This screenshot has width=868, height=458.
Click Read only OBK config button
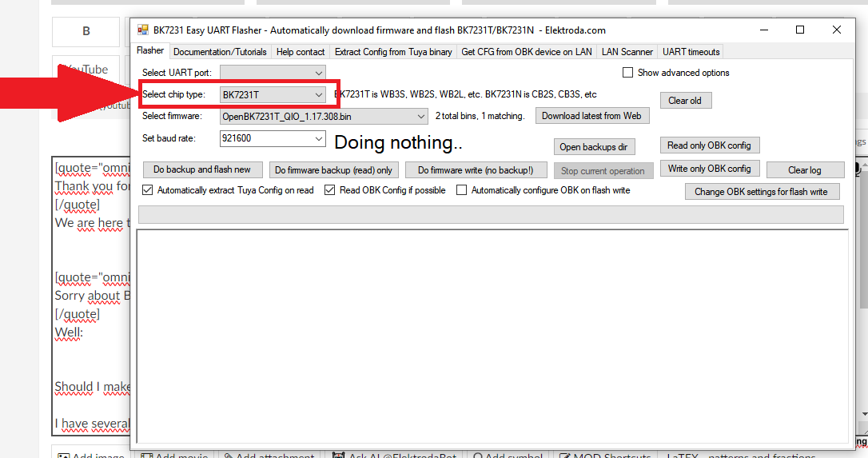click(709, 145)
